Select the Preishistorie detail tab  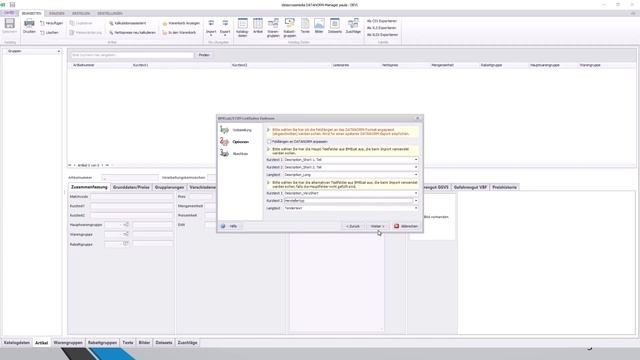point(504,187)
